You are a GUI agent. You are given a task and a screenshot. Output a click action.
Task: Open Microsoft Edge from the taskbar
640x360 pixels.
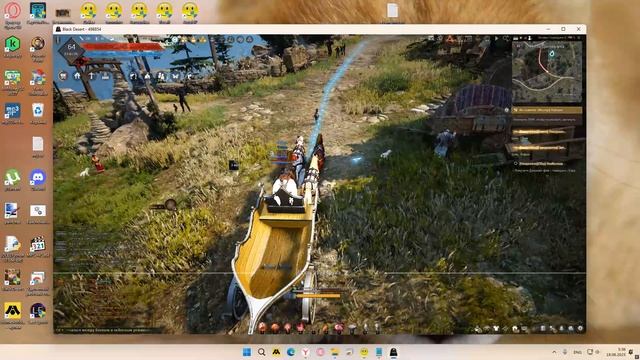pyautogui.click(x=291, y=352)
